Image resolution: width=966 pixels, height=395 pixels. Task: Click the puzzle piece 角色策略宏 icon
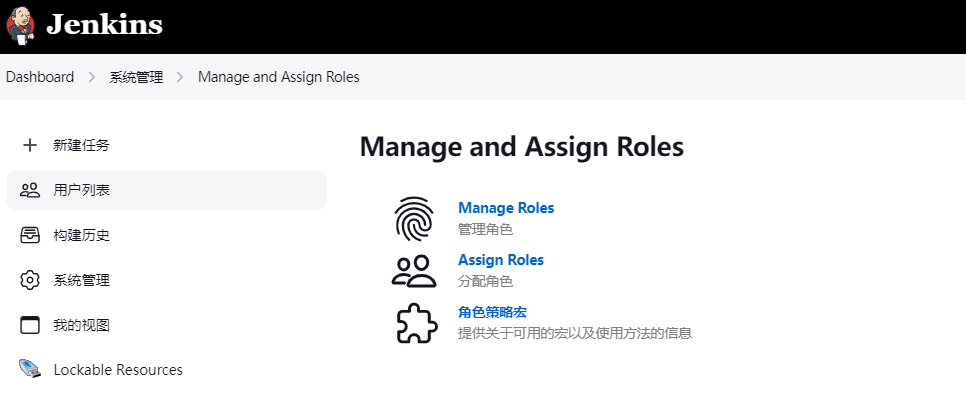click(x=416, y=323)
